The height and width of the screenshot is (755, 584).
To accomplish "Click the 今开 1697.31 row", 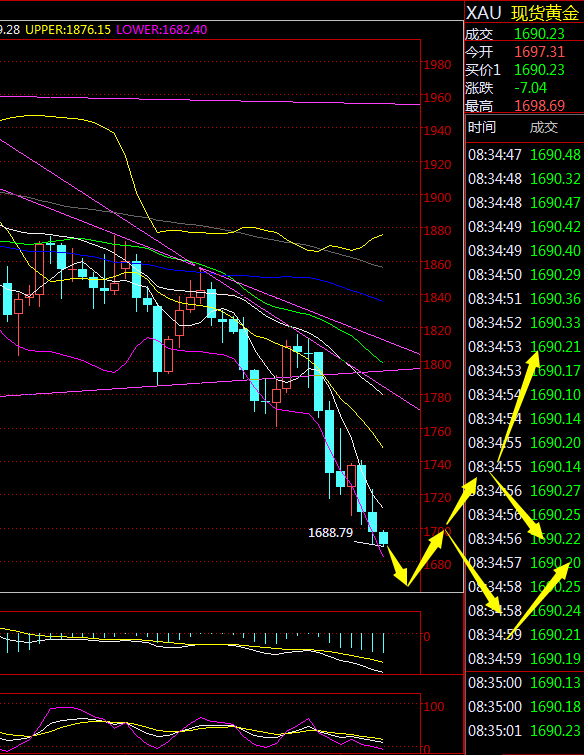I will click(x=524, y=52).
